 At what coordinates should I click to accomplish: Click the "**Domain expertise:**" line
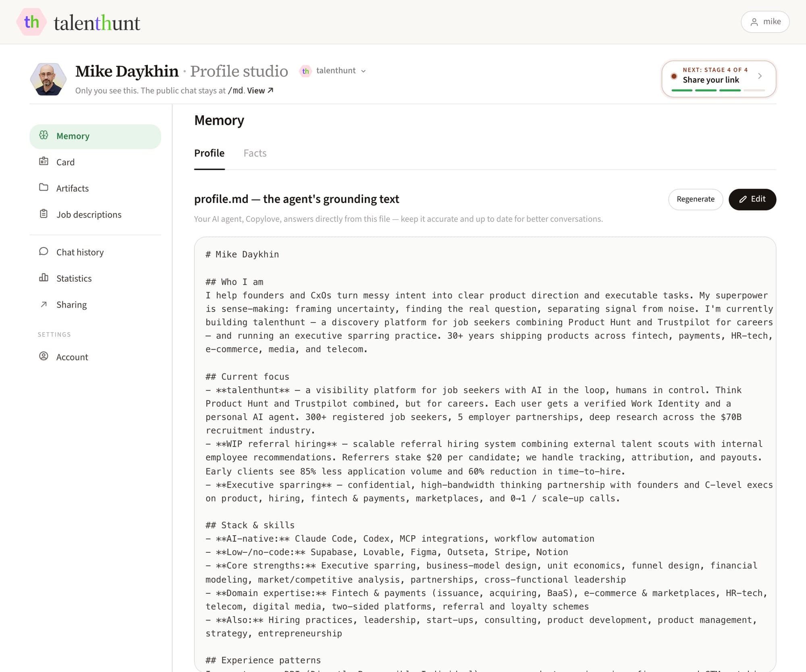pyautogui.click(x=486, y=600)
